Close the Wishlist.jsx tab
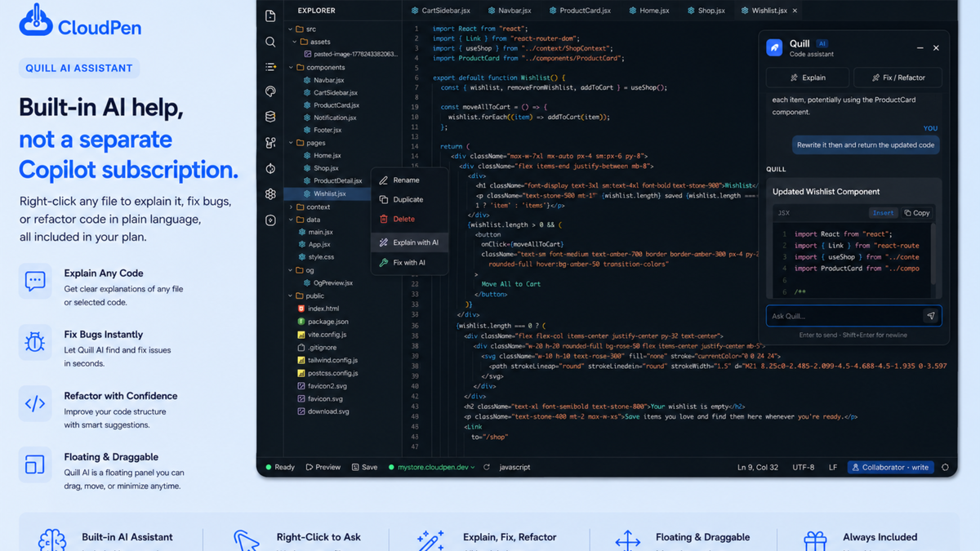Image resolution: width=980 pixels, height=551 pixels. tap(795, 11)
